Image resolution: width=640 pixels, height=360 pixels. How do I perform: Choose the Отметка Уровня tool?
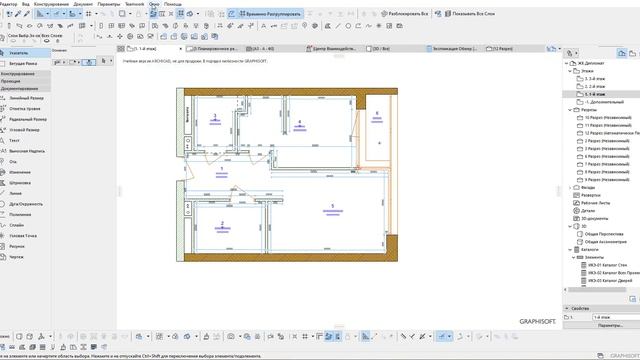[x=24, y=109]
